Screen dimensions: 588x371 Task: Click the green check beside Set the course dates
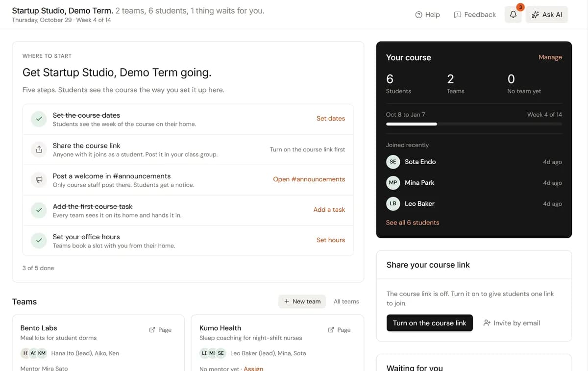coord(39,119)
